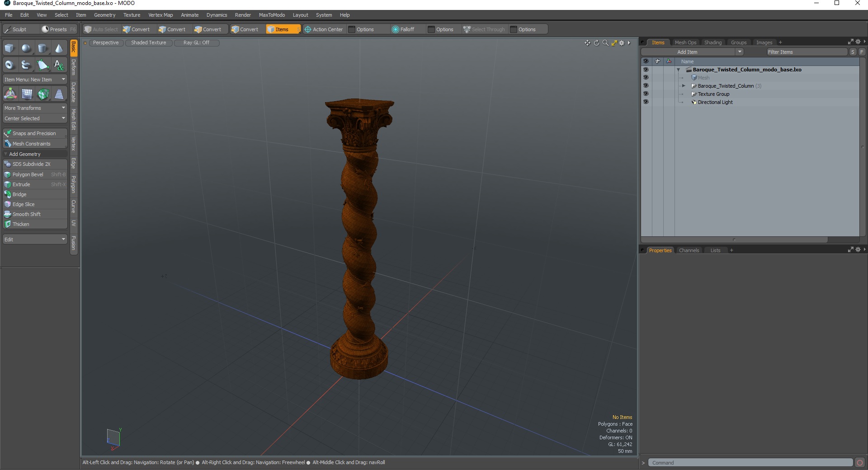Click the Bridge button
868x470 pixels.
pos(35,194)
